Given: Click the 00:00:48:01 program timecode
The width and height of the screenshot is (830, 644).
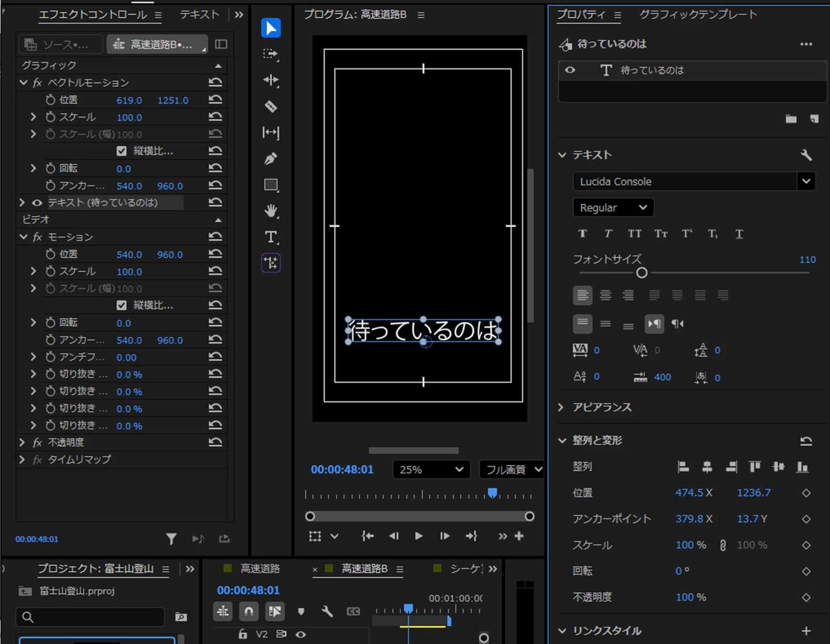Looking at the screenshot, I should pos(342,470).
